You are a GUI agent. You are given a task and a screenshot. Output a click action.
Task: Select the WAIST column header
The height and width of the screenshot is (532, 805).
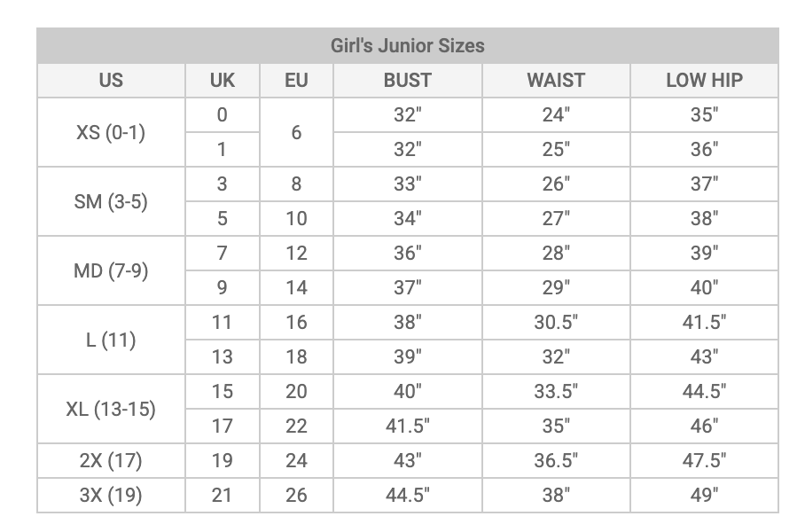point(556,81)
